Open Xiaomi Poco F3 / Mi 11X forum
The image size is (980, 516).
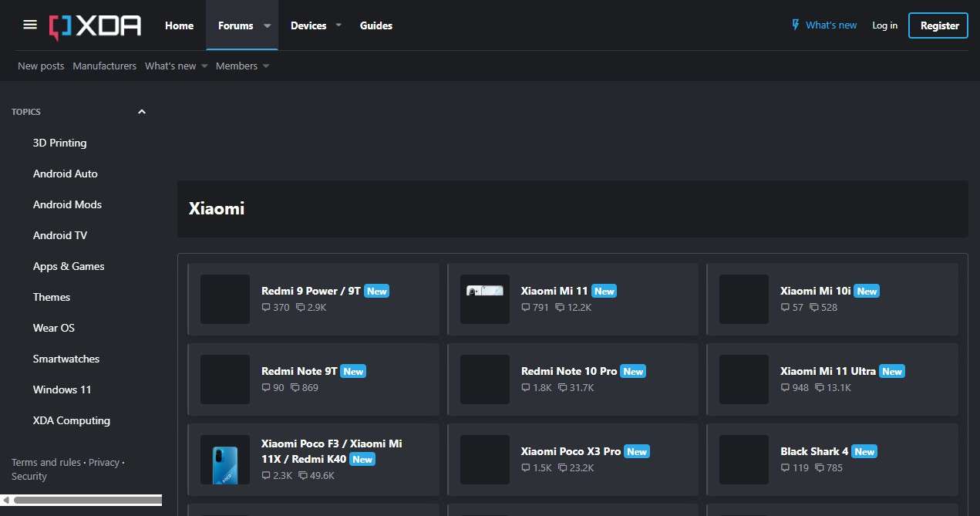332,451
